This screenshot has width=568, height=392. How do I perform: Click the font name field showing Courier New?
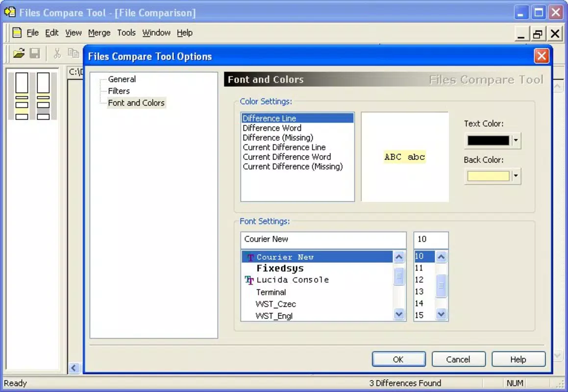pos(323,239)
